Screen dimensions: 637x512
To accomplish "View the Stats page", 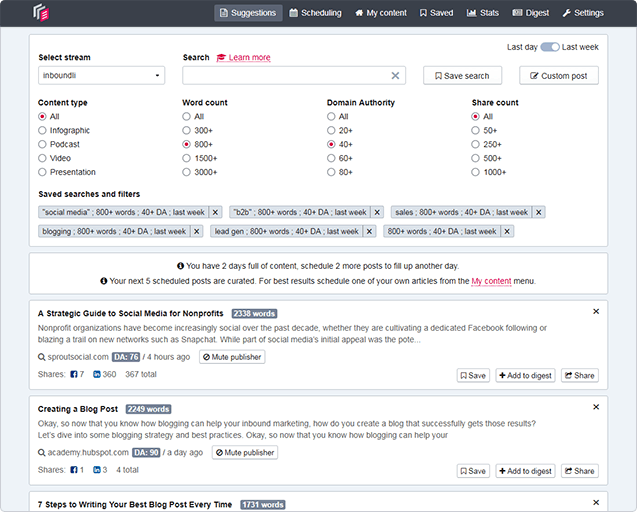I will point(483,13).
